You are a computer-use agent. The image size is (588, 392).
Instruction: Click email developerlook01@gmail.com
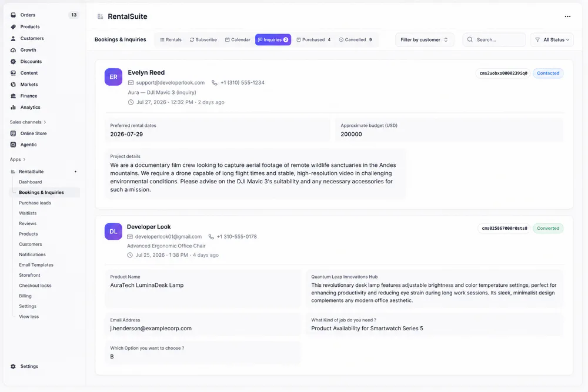point(168,237)
